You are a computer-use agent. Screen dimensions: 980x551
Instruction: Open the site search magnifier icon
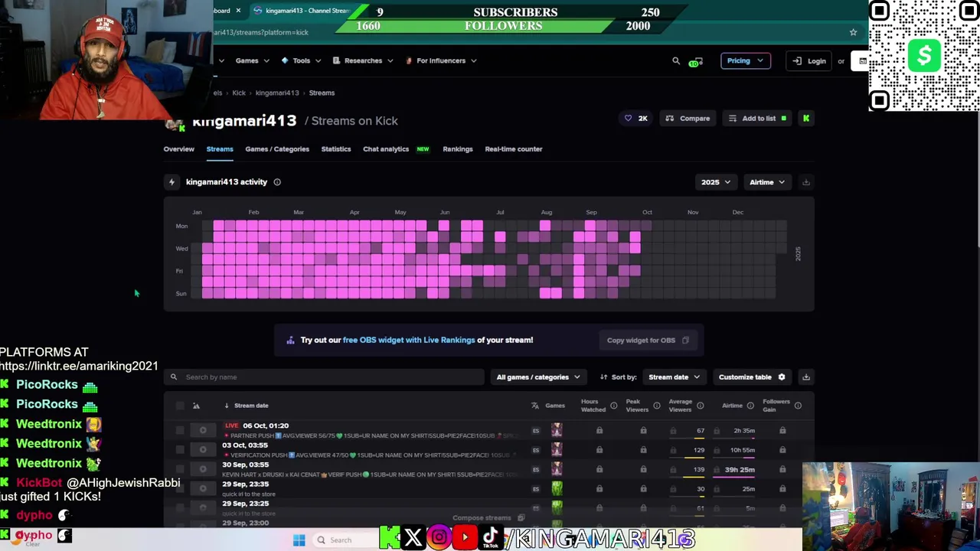(x=676, y=60)
